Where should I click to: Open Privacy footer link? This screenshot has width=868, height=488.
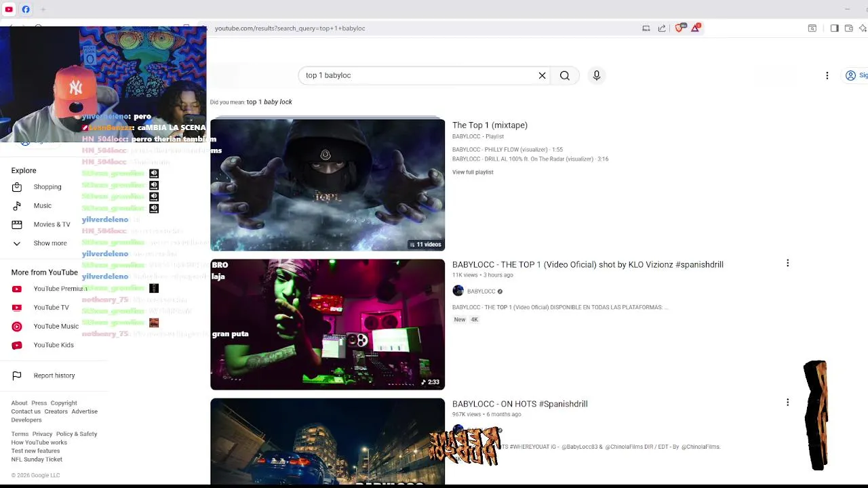(42, 434)
